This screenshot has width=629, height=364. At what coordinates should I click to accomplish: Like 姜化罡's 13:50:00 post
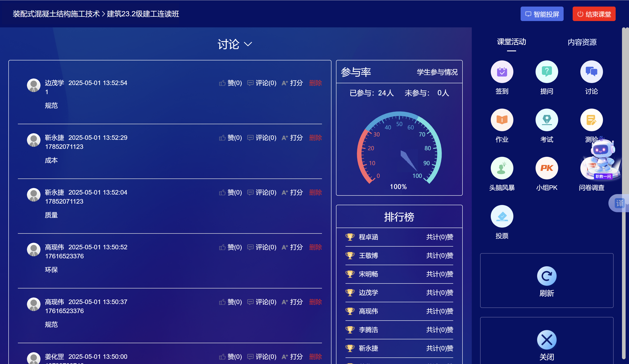230,357
